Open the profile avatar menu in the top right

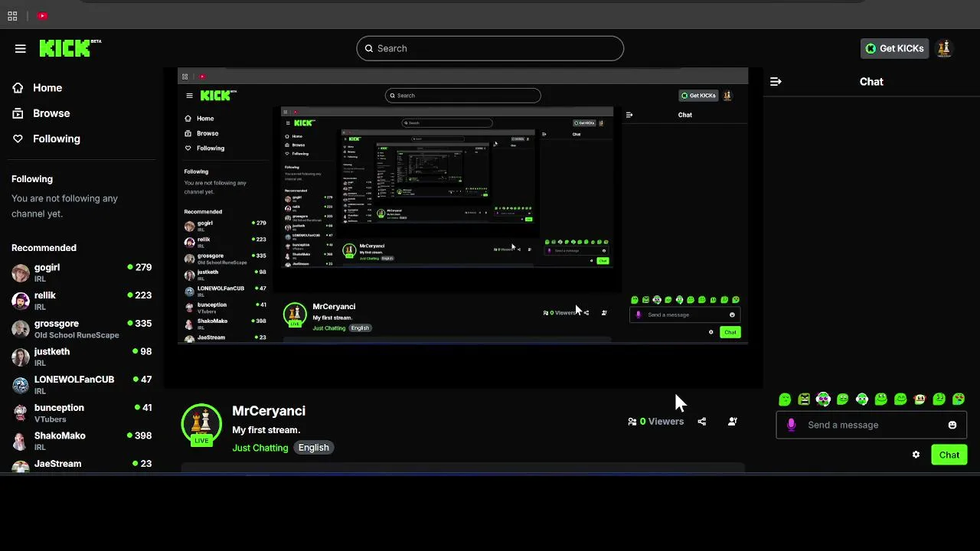[x=944, y=48]
